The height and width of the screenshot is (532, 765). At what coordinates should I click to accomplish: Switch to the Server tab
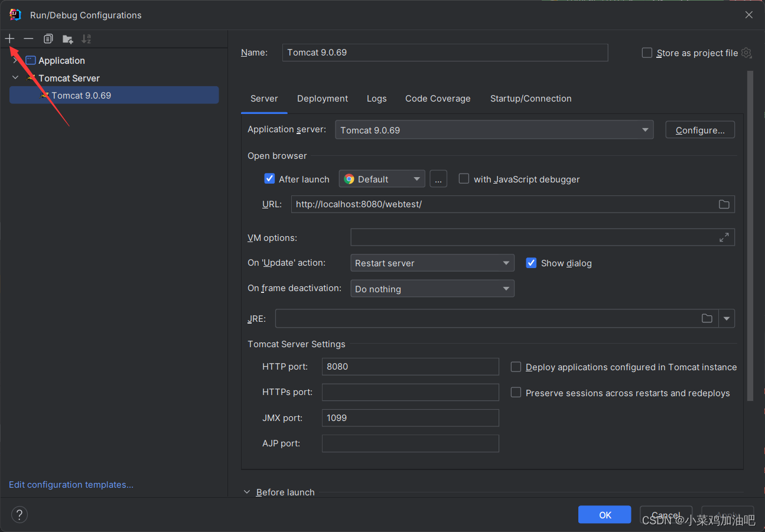[x=264, y=99]
